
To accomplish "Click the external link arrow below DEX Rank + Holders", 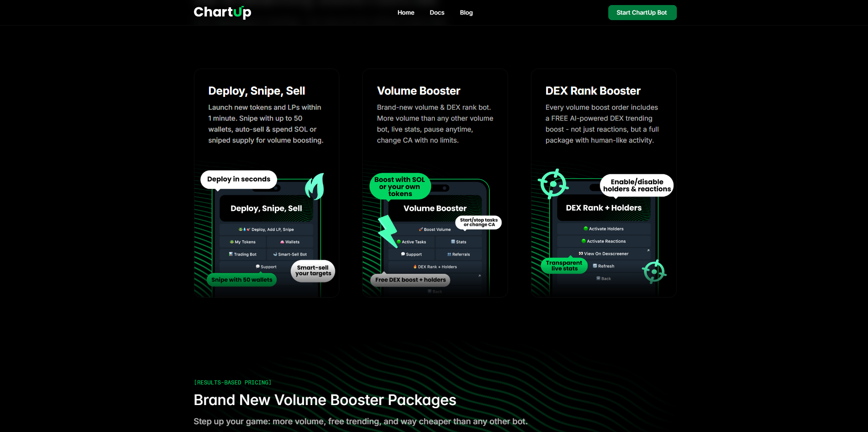I will [x=479, y=276].
